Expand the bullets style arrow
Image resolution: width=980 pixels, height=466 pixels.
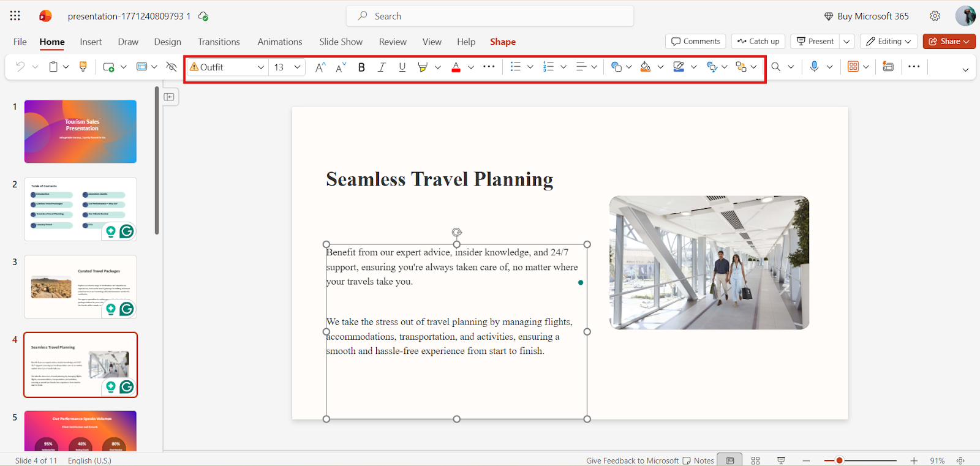(x=530, y=67)
